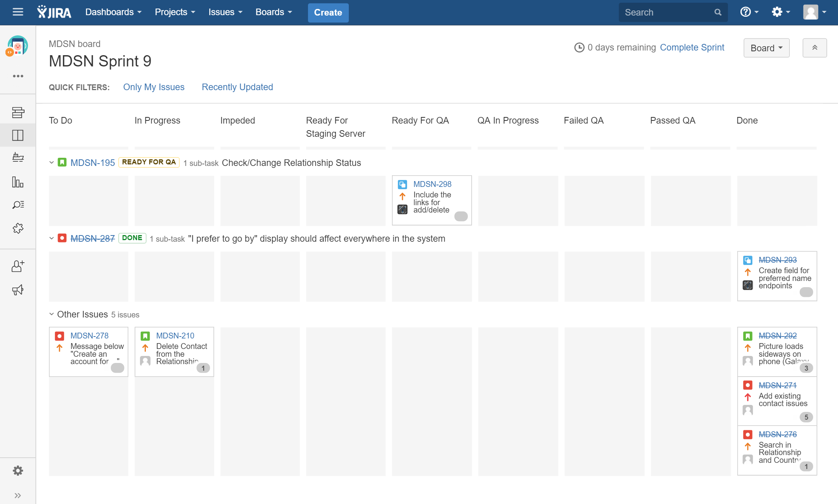
Task: Collapse the board header with double-chevron button
Action: pos(814,48)
